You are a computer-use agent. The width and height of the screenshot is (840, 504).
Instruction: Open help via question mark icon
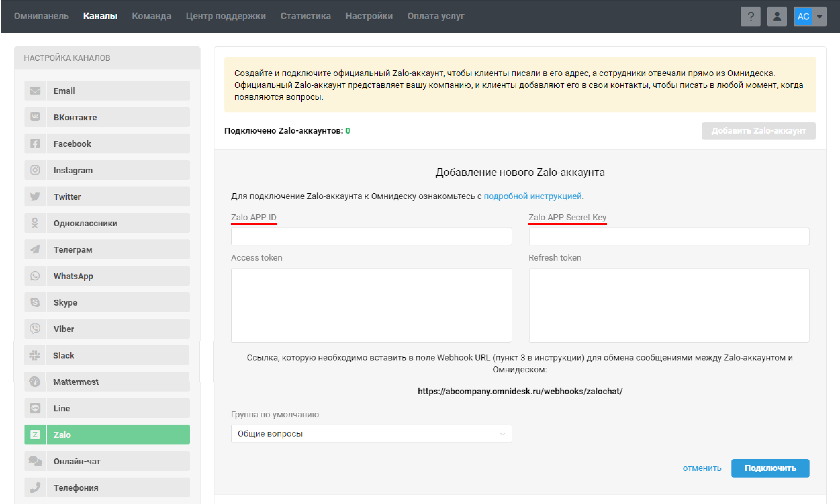coord(750,16)
